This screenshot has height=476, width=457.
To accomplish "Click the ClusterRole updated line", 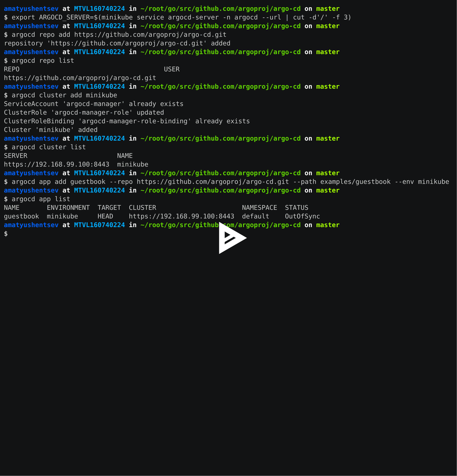I will [84, 113].
